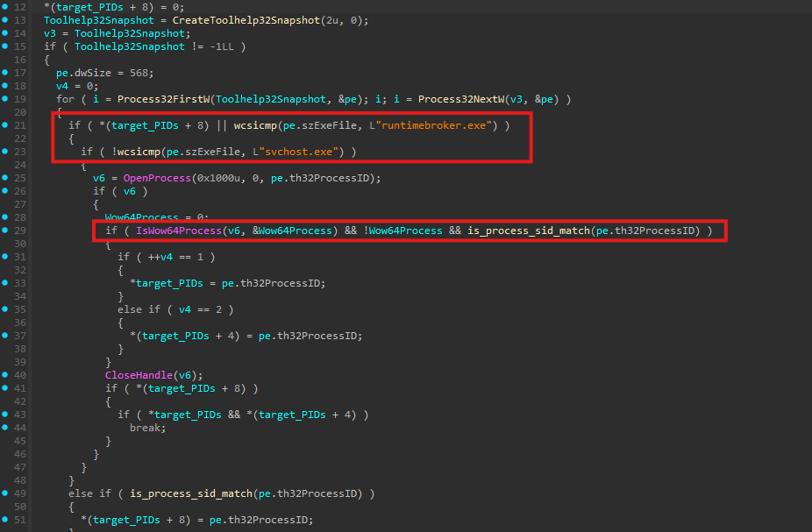Toggle breakpoint marker on line 21
The height and width of the screenshot is (532, 812).
pyautogui.click(x=7, y=125)
